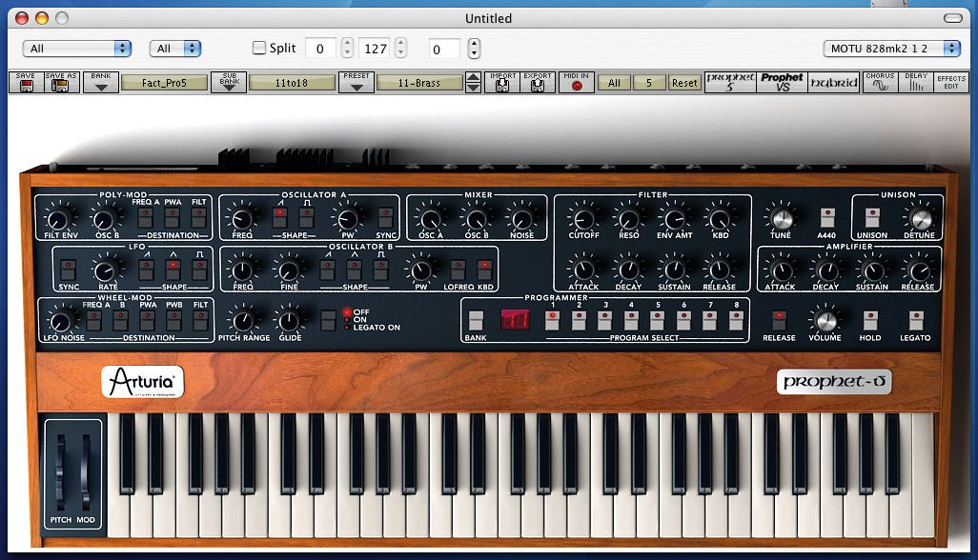Click the Programmer Bank button
The width and height of the screenshot is (978, 560).
476,320
